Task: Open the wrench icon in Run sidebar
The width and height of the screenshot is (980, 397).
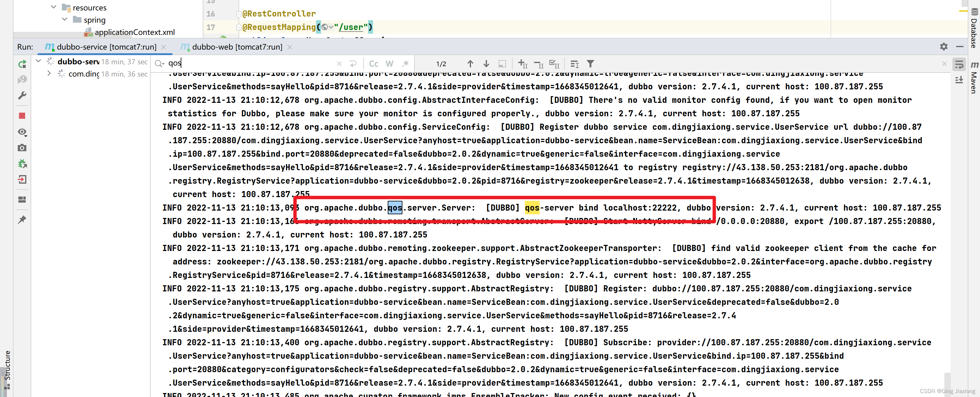Action: coord(22,96)
